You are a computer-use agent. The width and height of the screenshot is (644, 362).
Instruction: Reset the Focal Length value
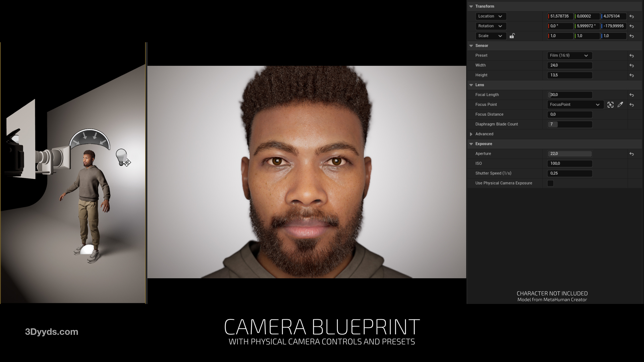click(631, 95)
